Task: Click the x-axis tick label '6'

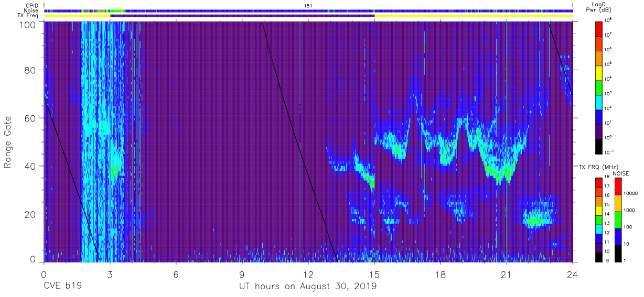Action: coord(176,274)
